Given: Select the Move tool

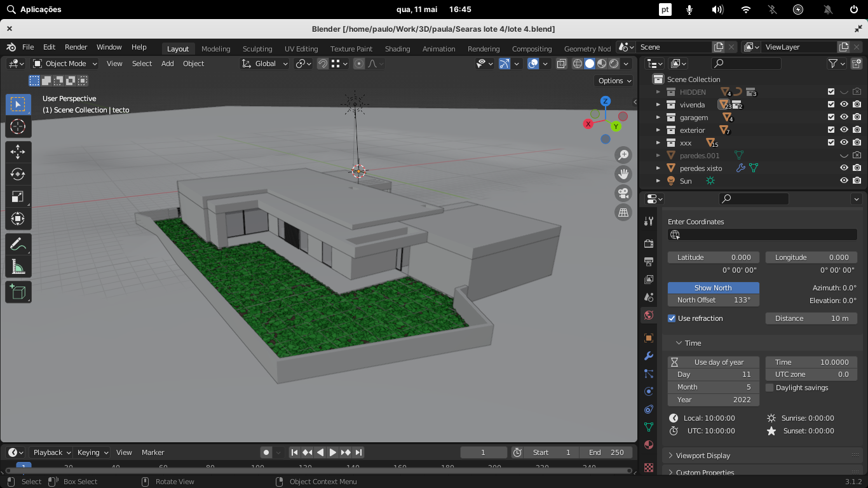Looking at the screenshot, I should [x=18, y=151].
